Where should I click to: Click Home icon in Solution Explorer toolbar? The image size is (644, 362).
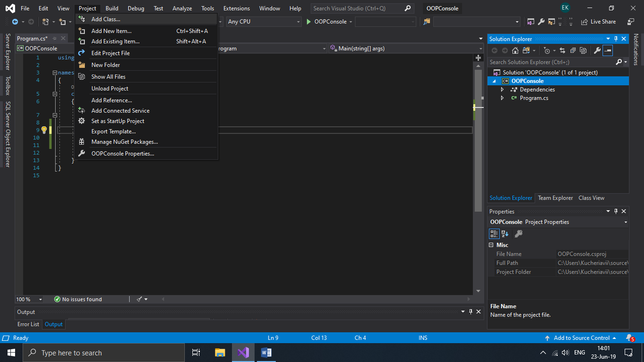pos(515,50)
